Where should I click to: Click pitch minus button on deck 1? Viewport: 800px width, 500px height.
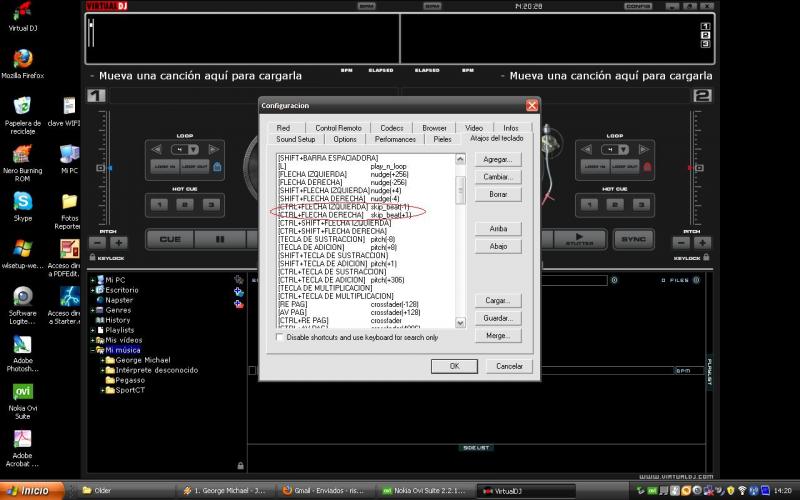[x=97, y=243]
